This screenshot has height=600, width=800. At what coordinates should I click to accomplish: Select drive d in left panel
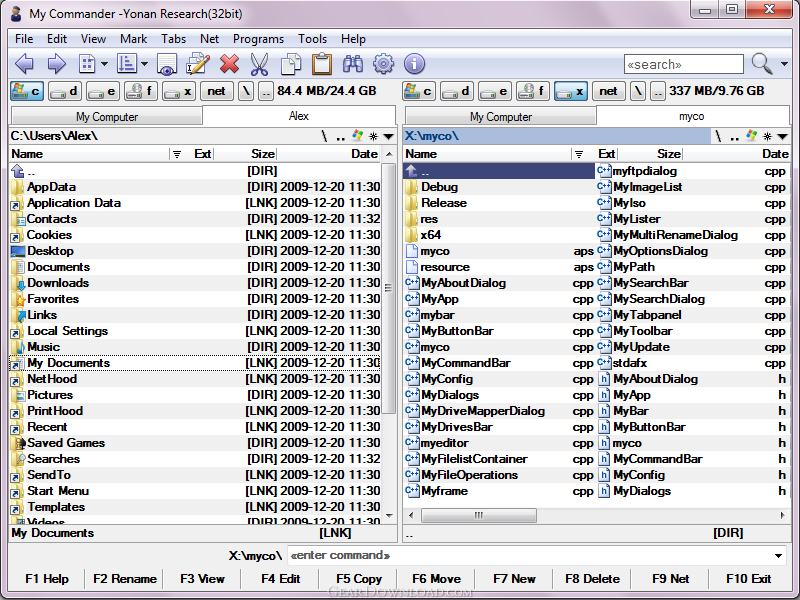click(x=65, y=91)
